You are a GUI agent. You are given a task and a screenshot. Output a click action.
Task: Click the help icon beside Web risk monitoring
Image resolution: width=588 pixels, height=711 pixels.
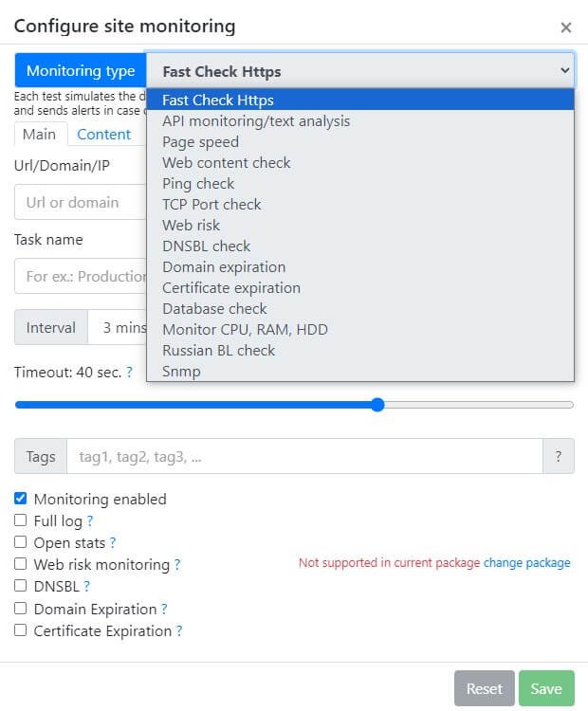(177, 565)
